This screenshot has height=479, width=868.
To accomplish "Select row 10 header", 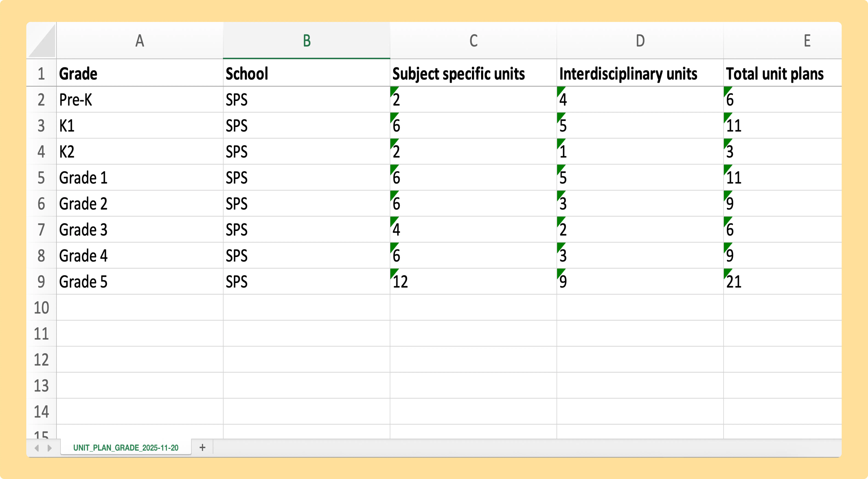I will (42, 307).
